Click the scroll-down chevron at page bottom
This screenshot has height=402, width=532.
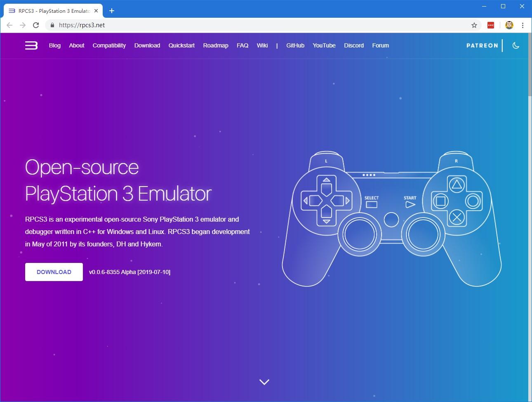click(x=264, y=382)
